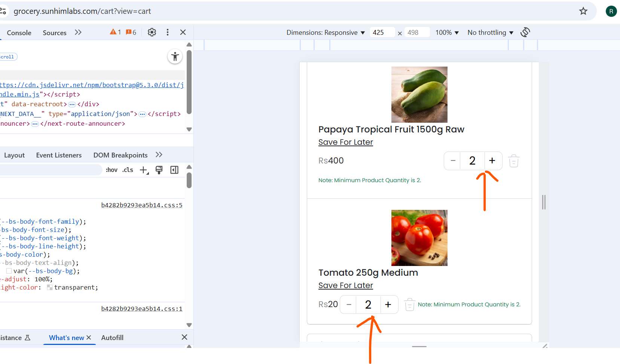Open the Layout tab
The width and height of the screenshot is (620, 364).
point(14,155)
